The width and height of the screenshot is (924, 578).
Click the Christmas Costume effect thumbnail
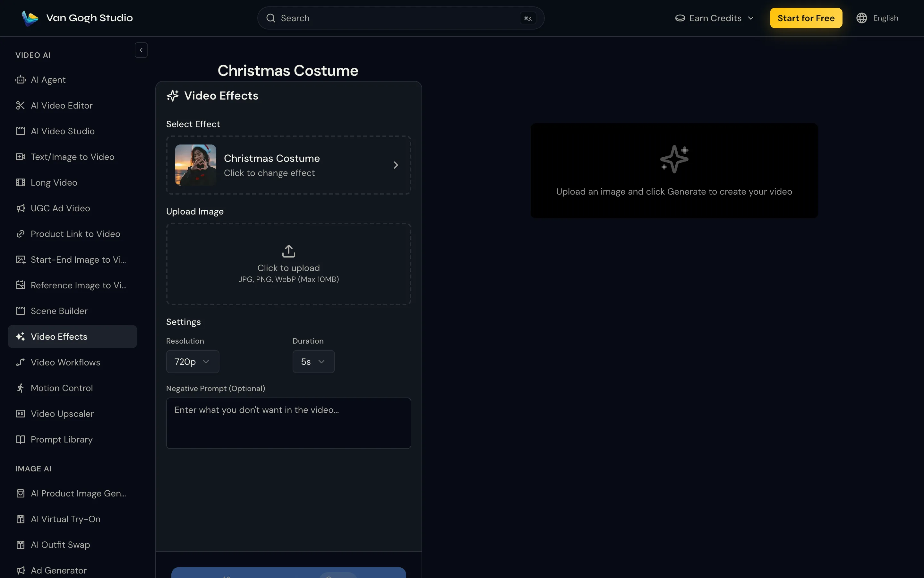(x=195, y=165)
